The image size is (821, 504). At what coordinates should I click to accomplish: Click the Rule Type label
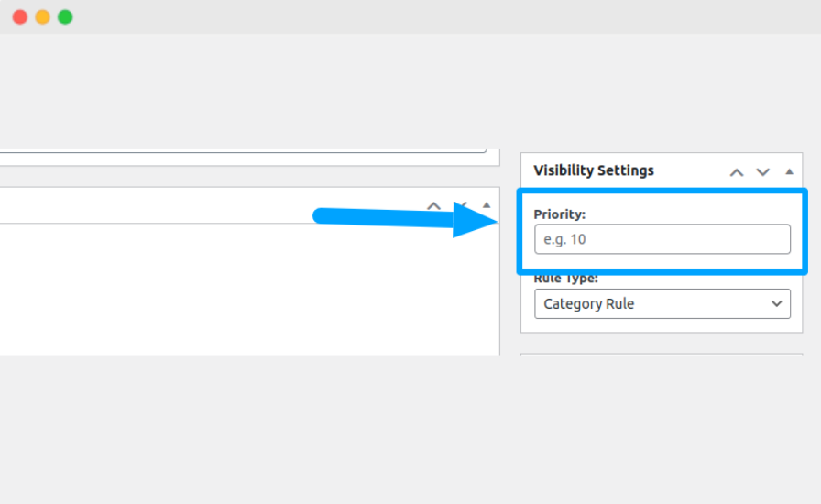565,278
